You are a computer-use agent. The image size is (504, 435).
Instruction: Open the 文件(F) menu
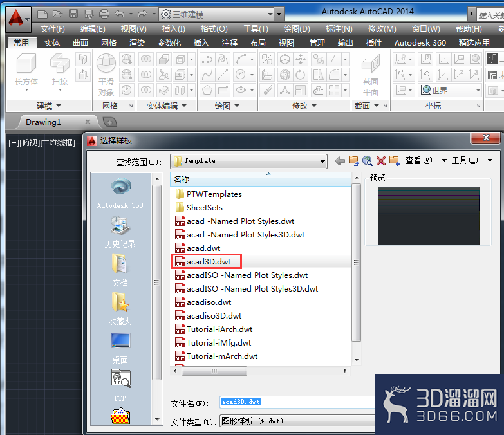(x=52, y=29)
